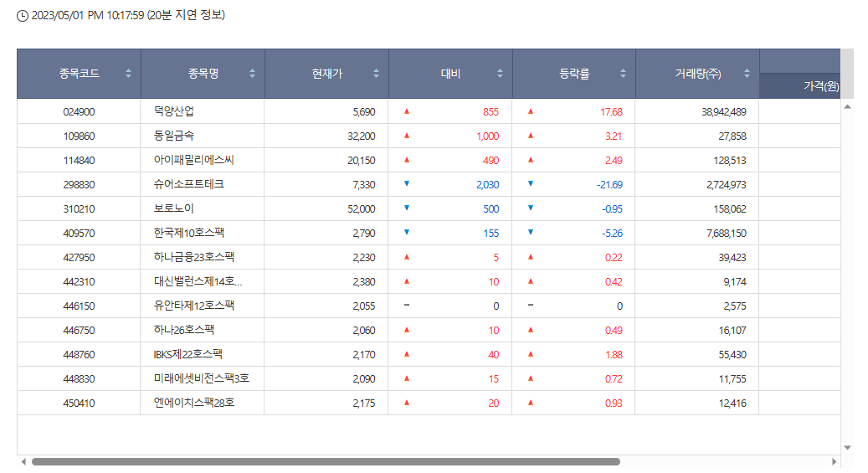Screen dimensions: 868x473
Task: Click change value 2,030 for 슈어소프트테크
Action: [x=488, y=185]
